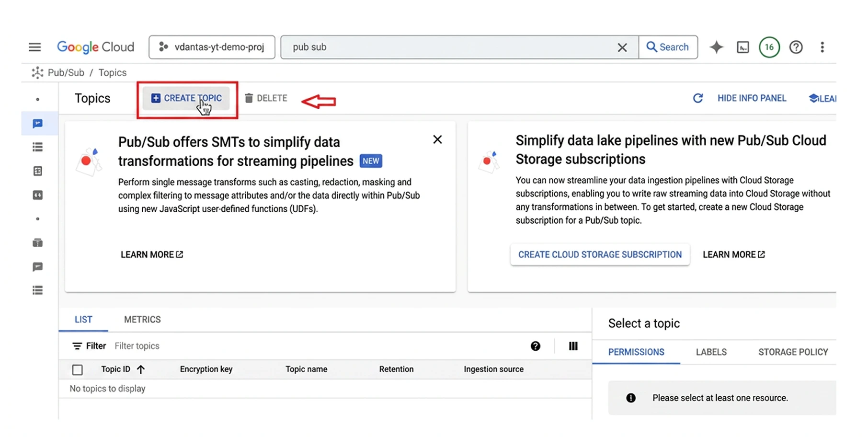The image size is (868, 437).
Task: Click the Pub/Sub product icon in breadcrumb
Action: (37, 73)
